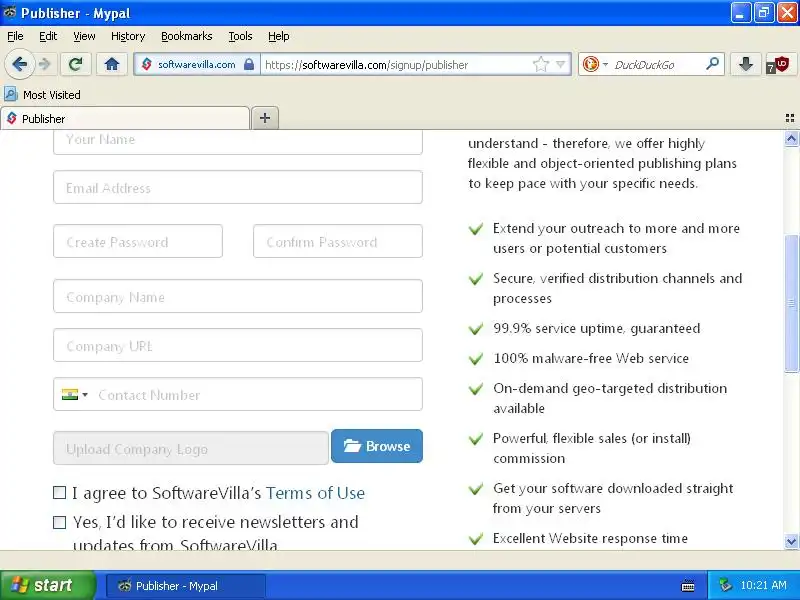Open the File menu
The height and width of the screenshot is (600, 800).
point(15,36)
